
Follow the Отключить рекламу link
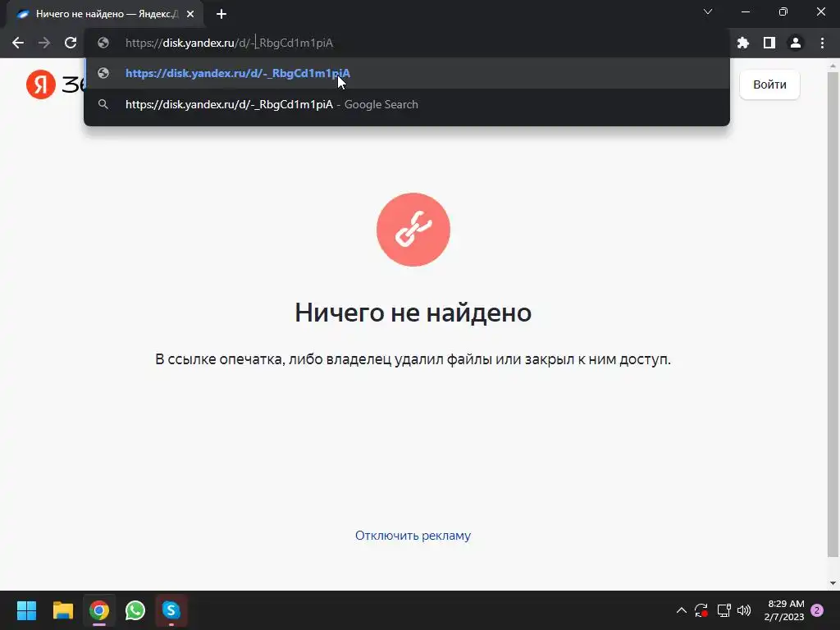pyautogui.click(x=413, y=536)
